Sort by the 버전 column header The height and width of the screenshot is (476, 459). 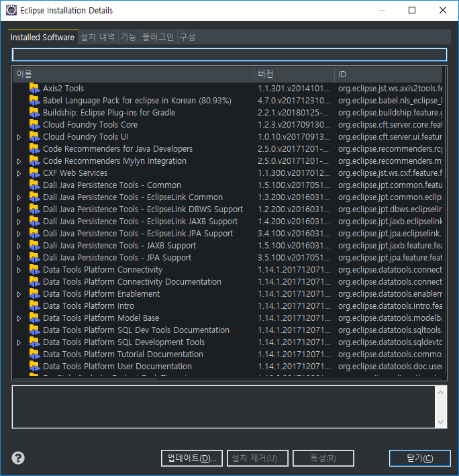(294, 74)
